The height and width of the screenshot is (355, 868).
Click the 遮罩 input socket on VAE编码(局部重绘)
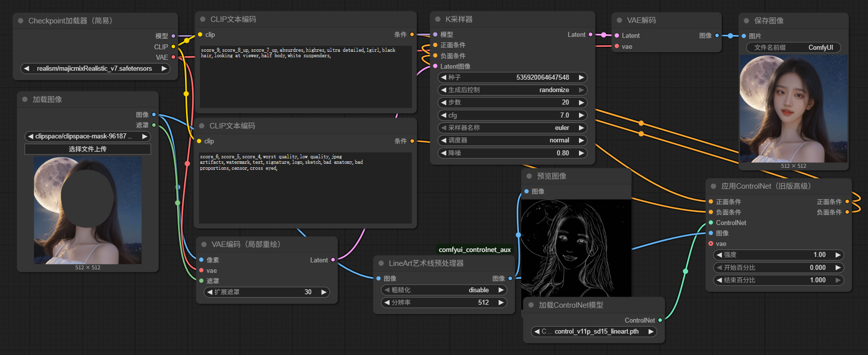coord(201,281)
